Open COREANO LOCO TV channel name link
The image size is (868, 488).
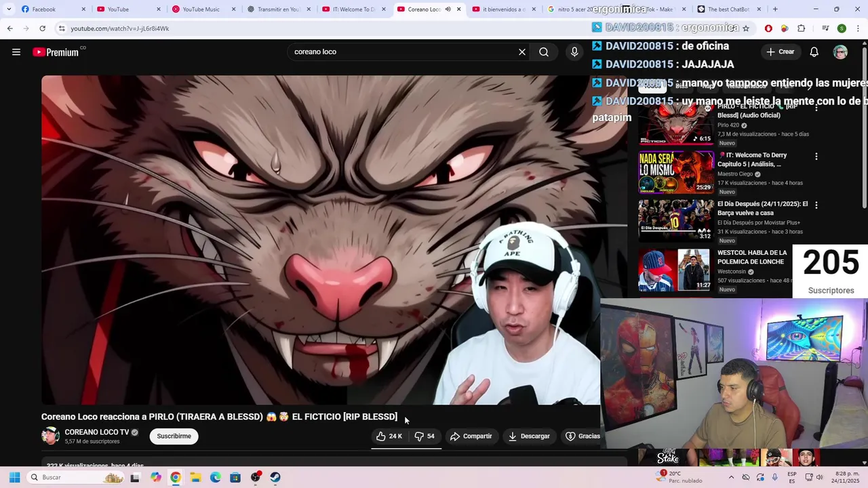point(96,432)
